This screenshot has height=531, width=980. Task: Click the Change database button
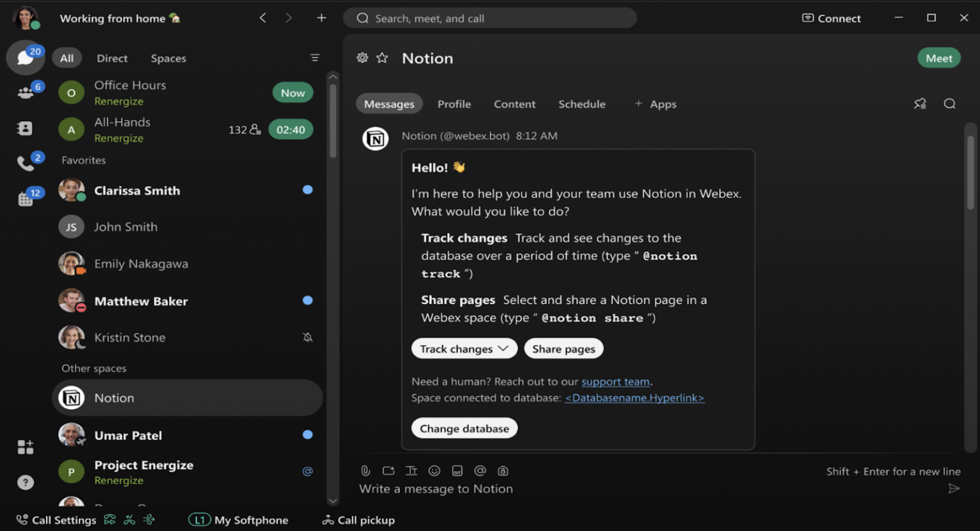464,428
